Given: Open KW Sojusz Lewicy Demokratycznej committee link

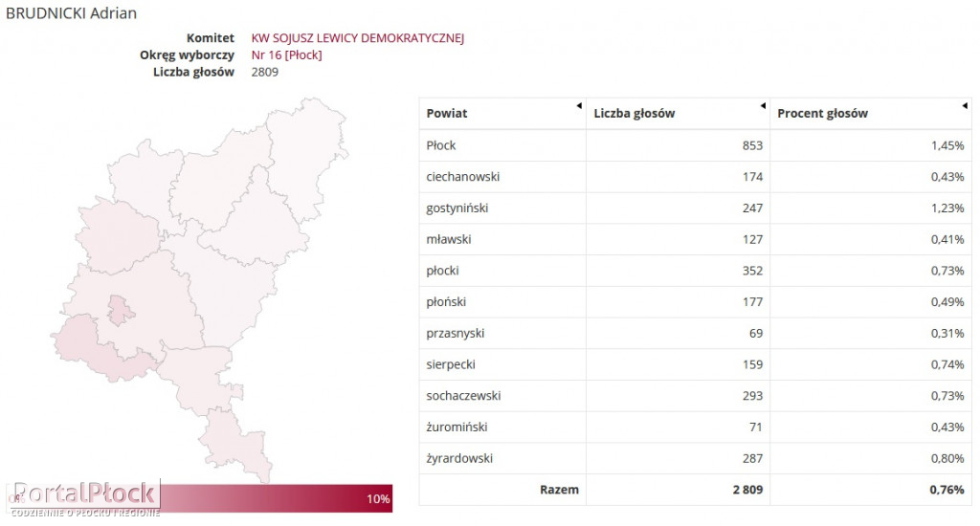Looking at the screenshot, I should coord(358,38).
